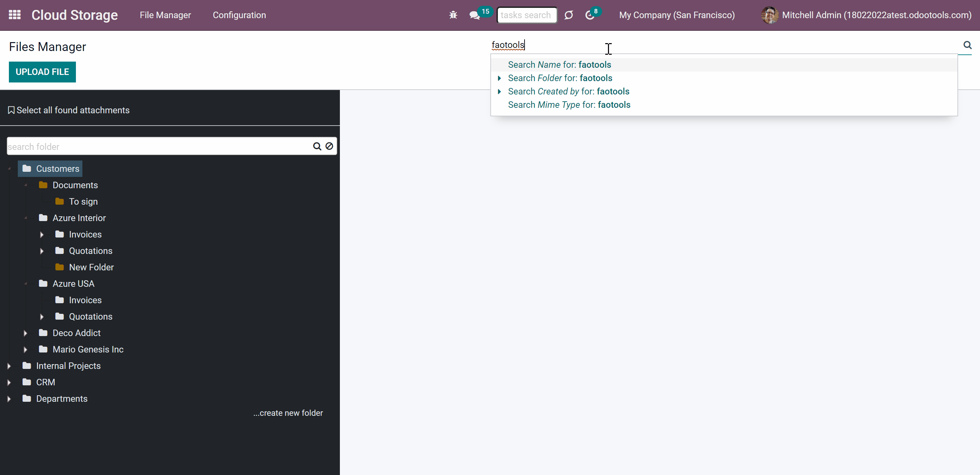Click the folder search magnifier icon
The width and height of the screenshot is (980, 475).
pos(317,146)
